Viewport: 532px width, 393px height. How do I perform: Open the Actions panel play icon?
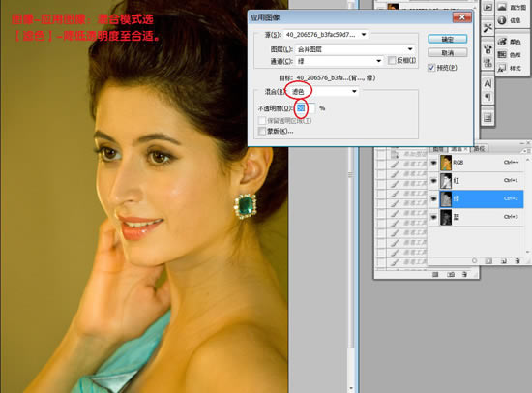tap(488, 8)
